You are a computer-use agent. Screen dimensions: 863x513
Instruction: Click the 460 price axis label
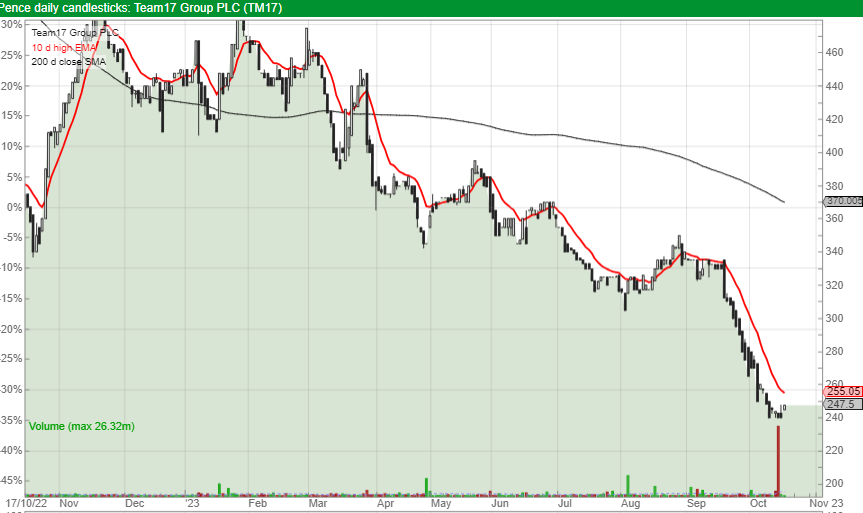[x=834, y=52]
